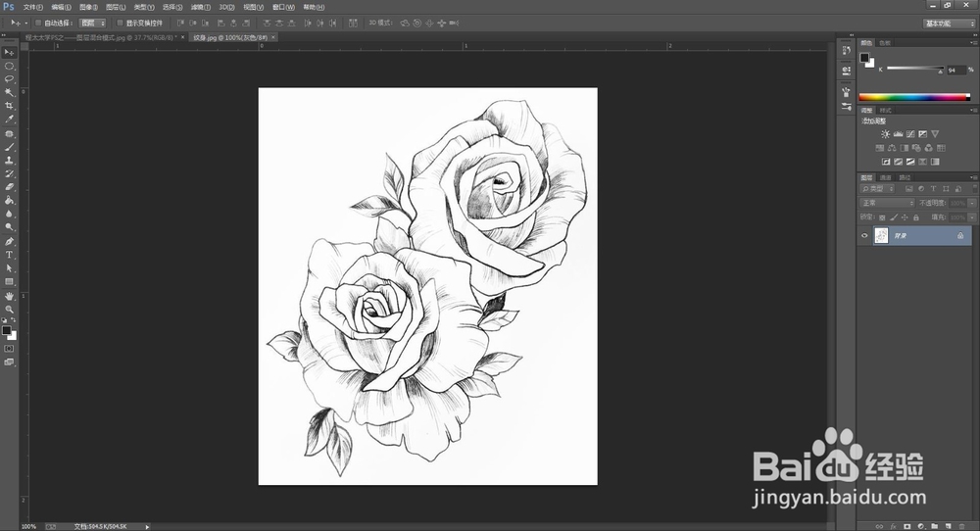
Task: Add a Curves adjustment
Action: pos(910,133)
